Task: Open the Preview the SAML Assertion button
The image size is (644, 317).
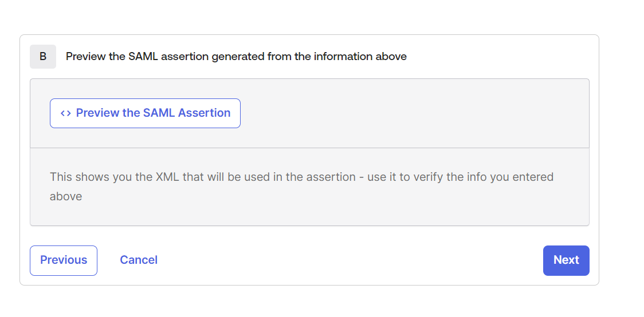Action: [145, 113]
